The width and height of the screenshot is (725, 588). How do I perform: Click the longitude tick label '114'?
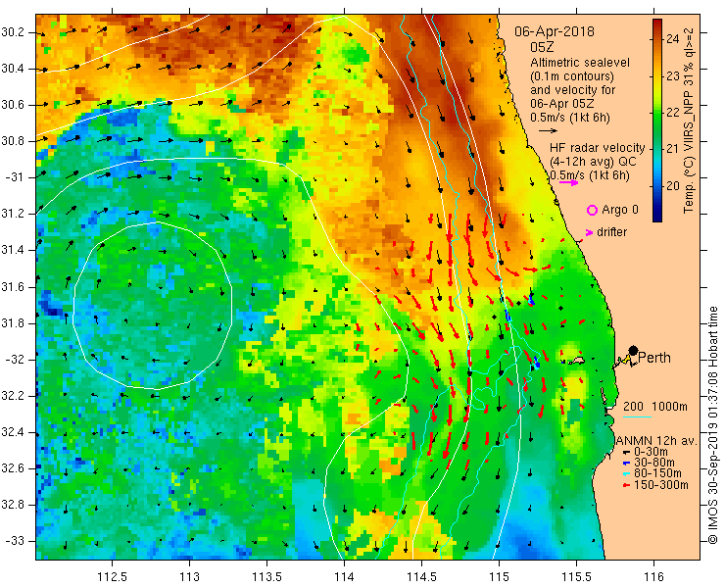coord(344,576)
